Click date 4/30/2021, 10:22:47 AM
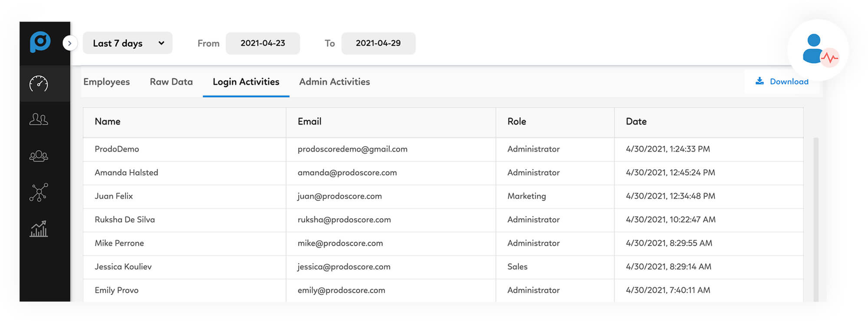The image size is (868, 321). [671, 219]
